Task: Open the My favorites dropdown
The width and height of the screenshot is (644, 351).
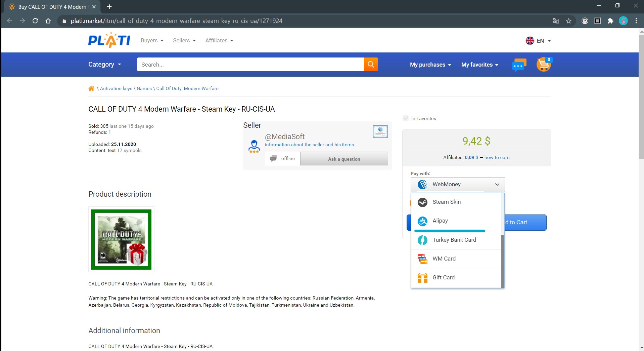Action: 480,65
